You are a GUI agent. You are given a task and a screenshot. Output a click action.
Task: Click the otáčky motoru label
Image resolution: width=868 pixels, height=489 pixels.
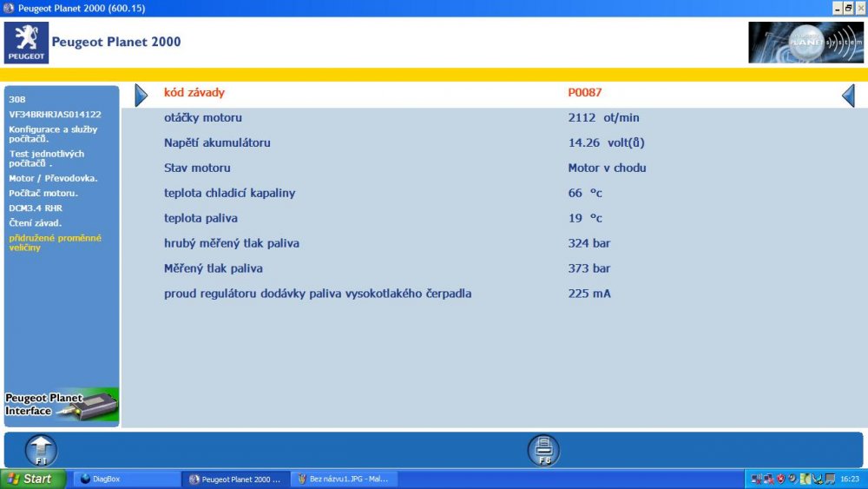[202, 117]
